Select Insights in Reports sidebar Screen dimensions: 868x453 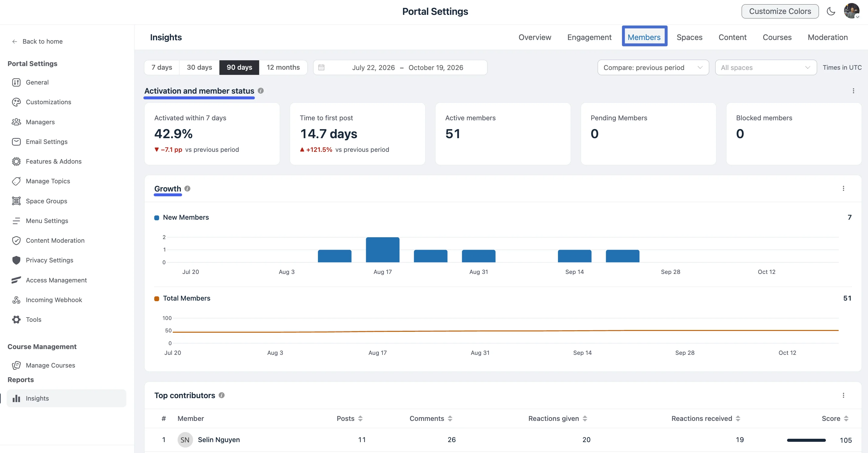(66, 398)
